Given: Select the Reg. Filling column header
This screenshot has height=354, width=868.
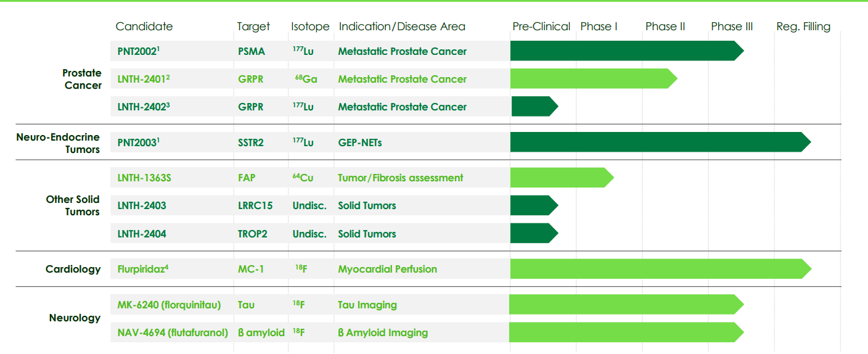Looking at the screenshot, I should click(x=803, y=27).
